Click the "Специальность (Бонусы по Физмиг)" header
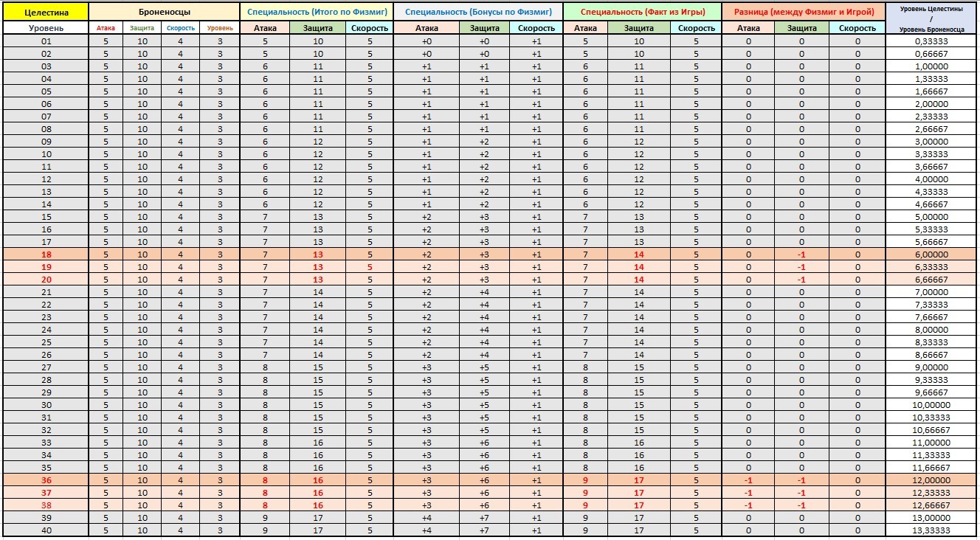Screen dimensions: 980x540 tap(478, 12)
